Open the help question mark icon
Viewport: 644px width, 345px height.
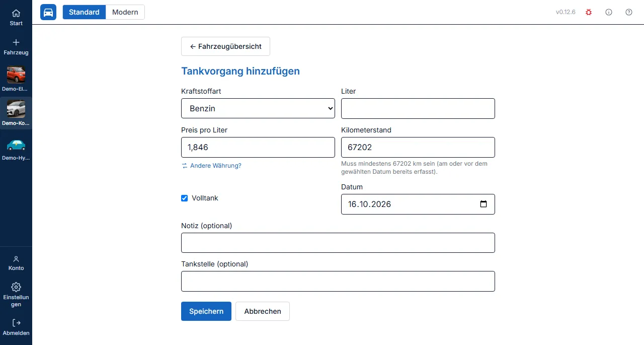tap(629, 12)
